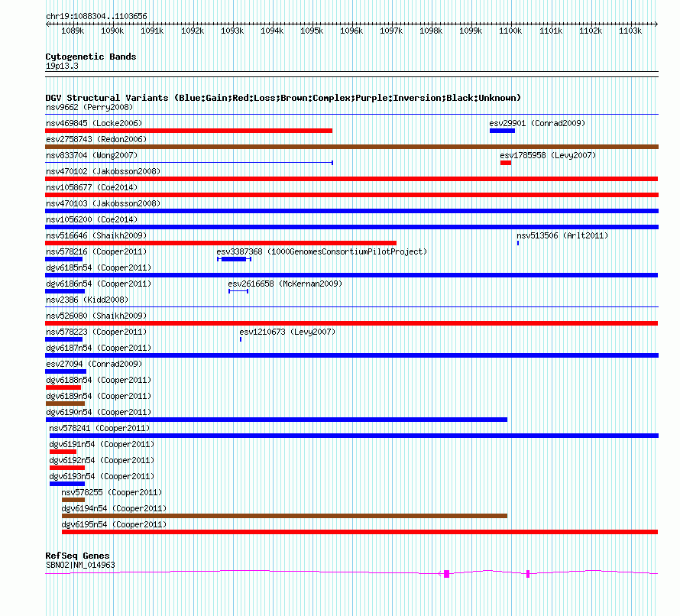Select the nsv516646 (Shaikh2009) red bar

tap(221, 243)
